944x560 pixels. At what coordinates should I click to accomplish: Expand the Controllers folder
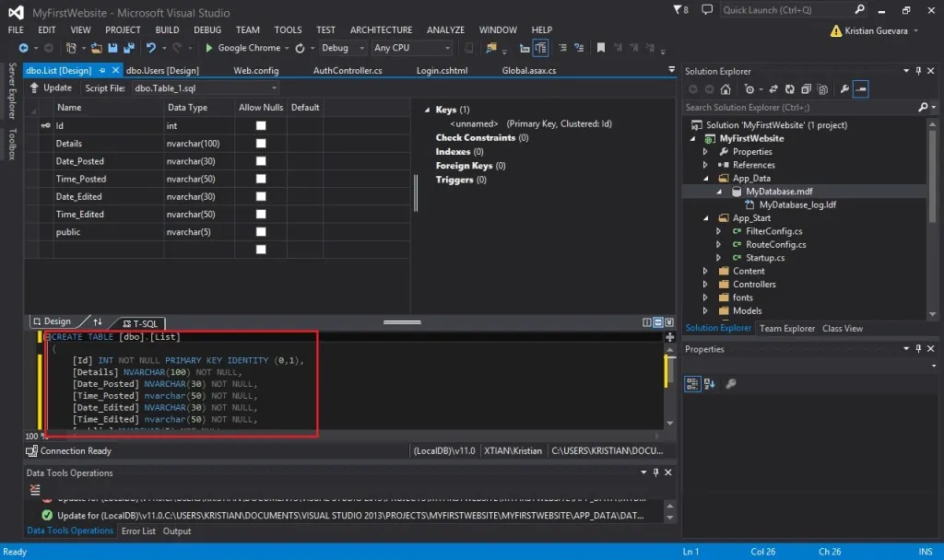point(705,285)
